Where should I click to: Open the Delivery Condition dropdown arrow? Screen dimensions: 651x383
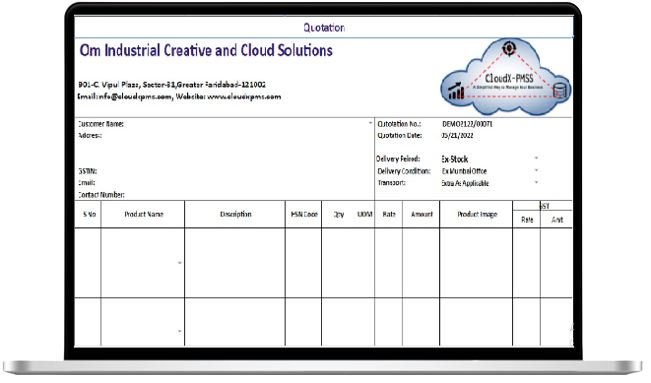tap(536, 170)
